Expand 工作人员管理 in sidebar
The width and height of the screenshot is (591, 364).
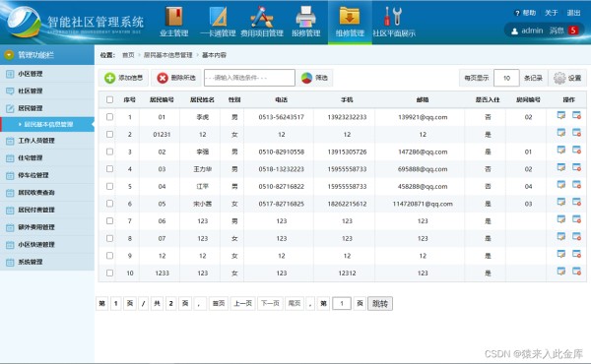(47, 141)
